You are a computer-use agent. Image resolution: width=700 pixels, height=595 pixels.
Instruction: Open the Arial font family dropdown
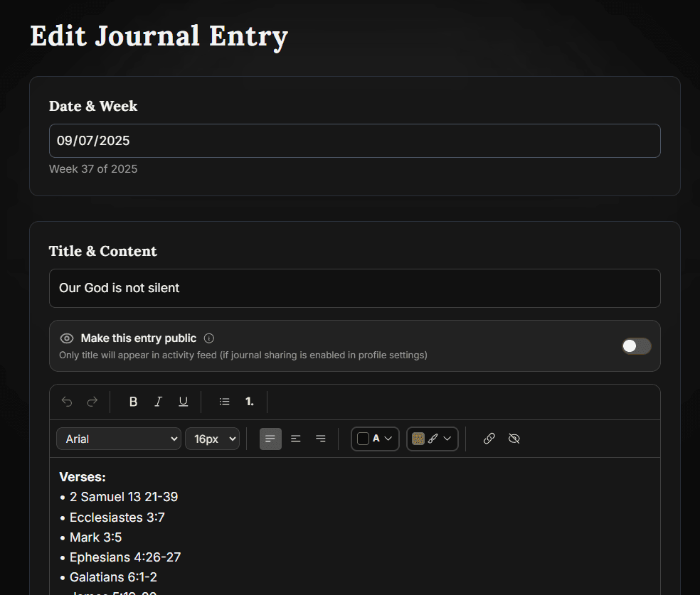pos(119,439)
